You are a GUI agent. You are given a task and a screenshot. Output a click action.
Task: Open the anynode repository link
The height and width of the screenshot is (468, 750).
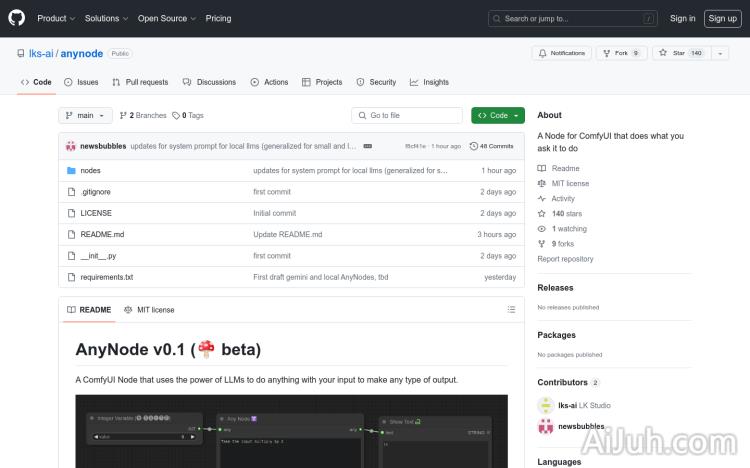[x=82, y=54]
